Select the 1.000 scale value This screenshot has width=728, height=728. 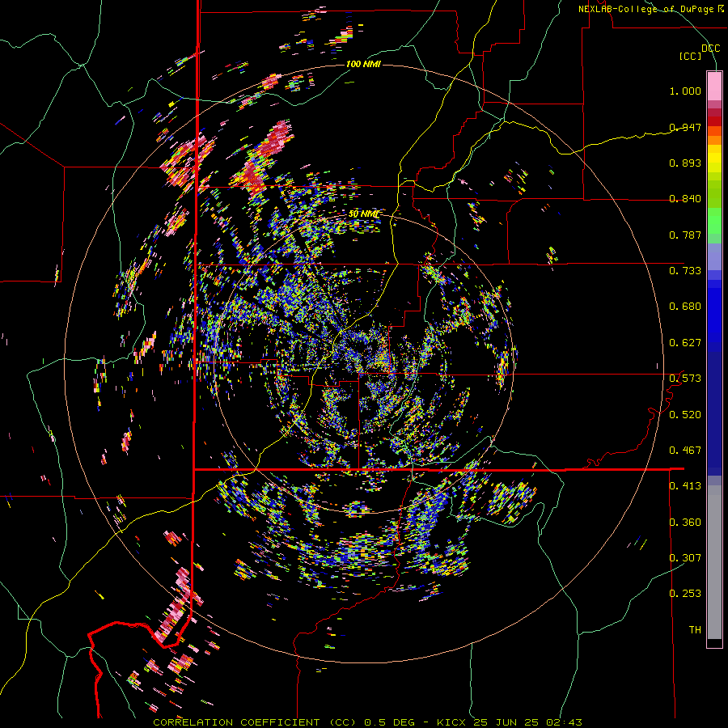(x=685, y=91)
